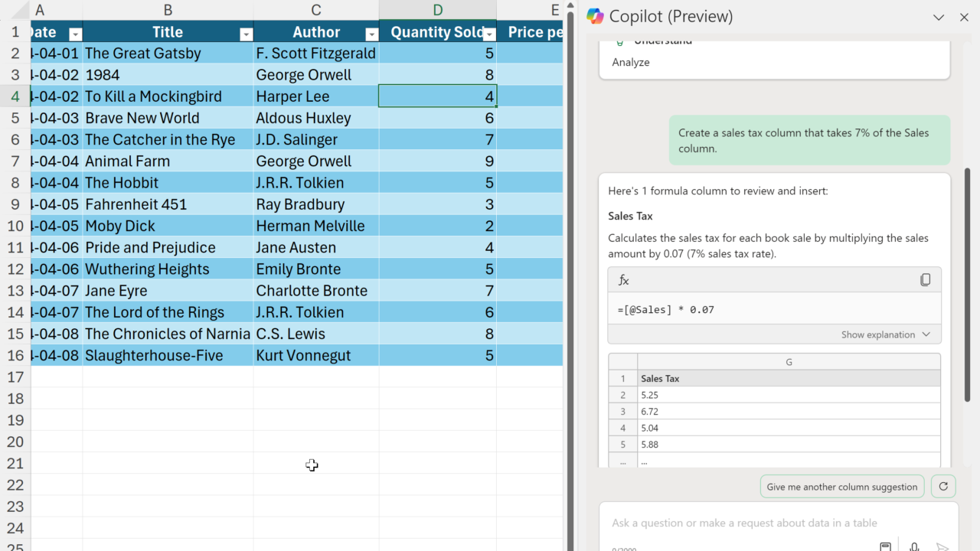The image size is (980, 551).
Task: Select the cell "F. Scott Fitzgerald"
Action: pos(316,54)
